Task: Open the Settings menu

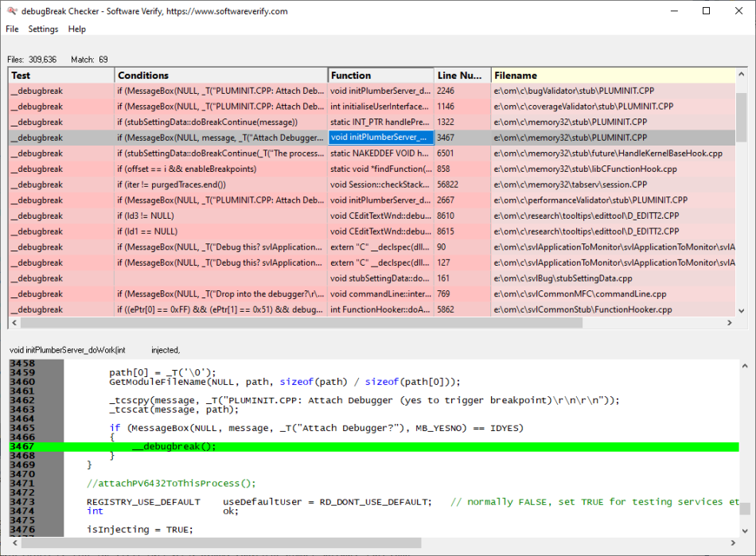Action: (43, 29)
